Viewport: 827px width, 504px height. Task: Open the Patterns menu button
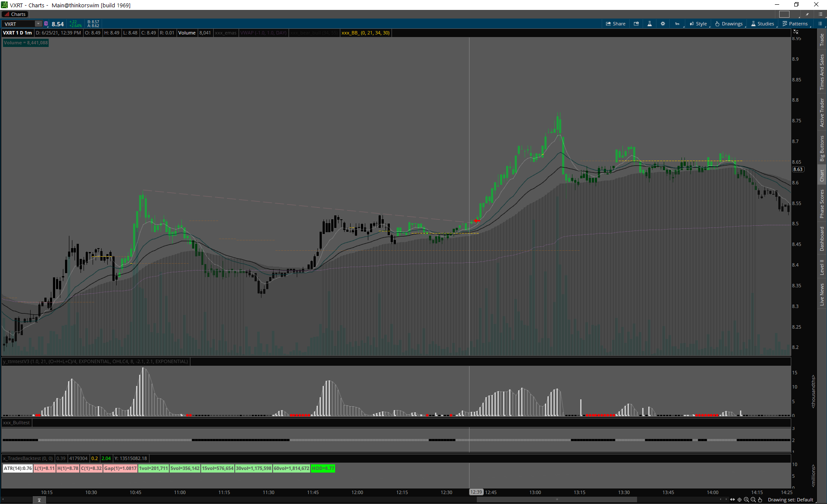point(795,24)
